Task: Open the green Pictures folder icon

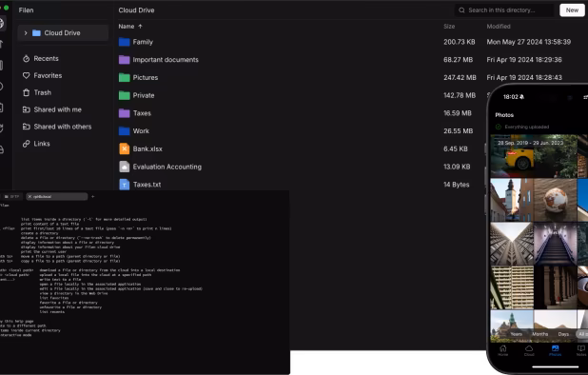Action: (124, 78)
